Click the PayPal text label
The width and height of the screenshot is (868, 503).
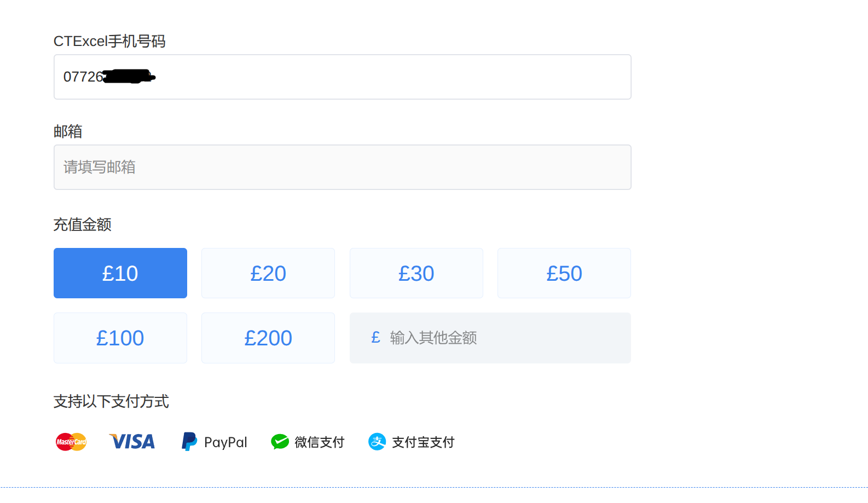pyautogui.click(x=225, y=442)
